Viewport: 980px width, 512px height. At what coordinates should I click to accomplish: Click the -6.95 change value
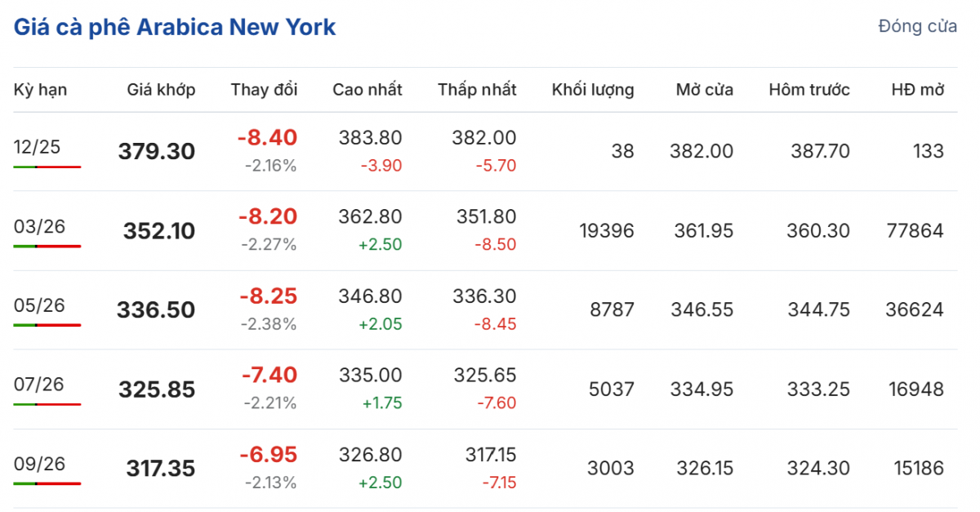[x=268, y=454]
